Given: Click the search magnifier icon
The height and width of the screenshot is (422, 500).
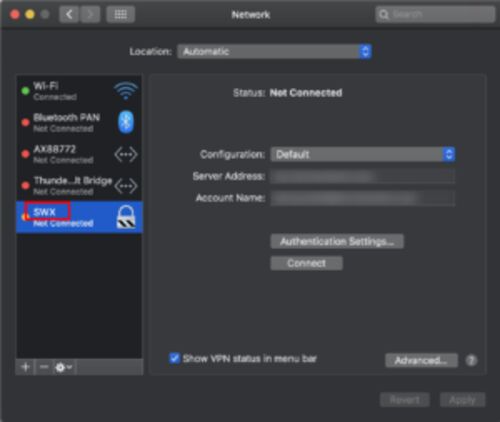Looking at the screenshot, I should (384, 15).
